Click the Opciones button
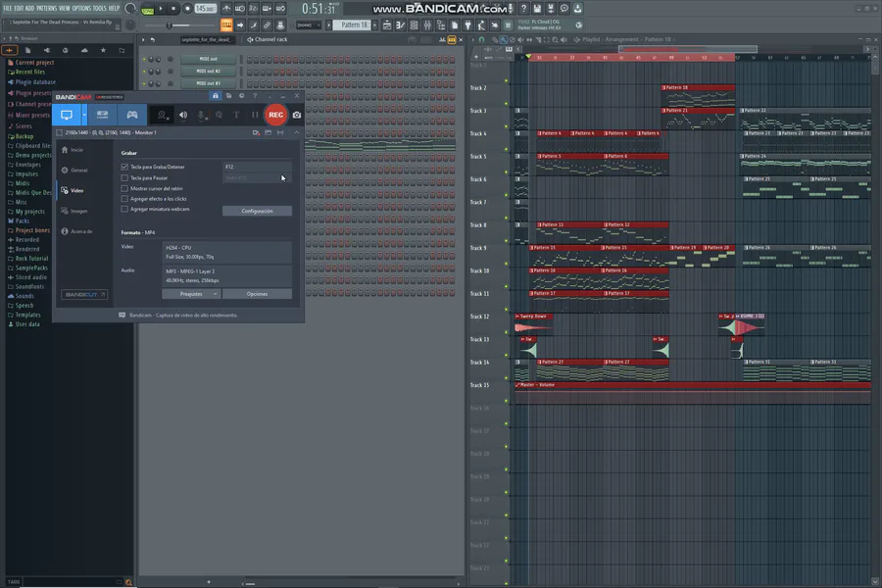Viewport: 882px width, 588px height. (x=257, y=294)
